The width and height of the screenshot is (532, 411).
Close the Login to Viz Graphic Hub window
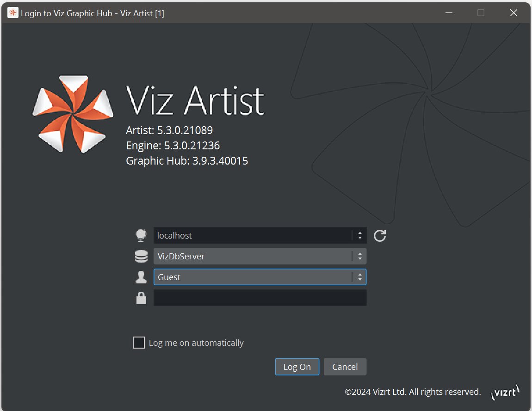(513, 13)
